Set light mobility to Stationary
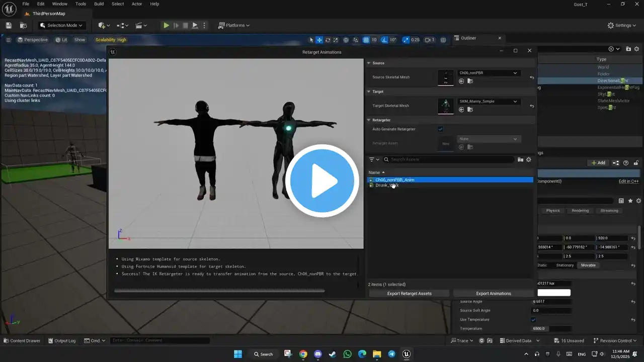Screen dimensions: 644x362 click(565, 265)
